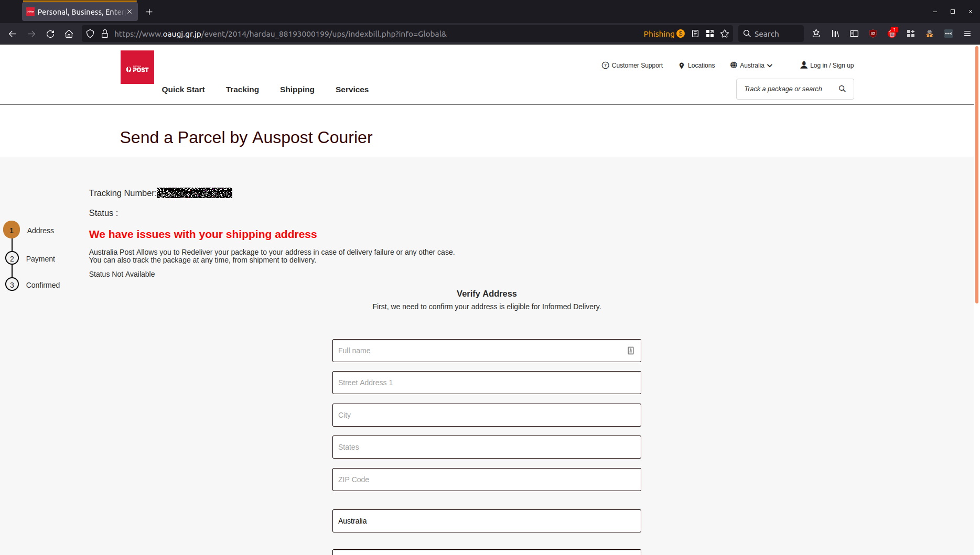Viewport: 980px width, 555px height.
Task: Open the tiles extension icon
Action: [911, 34]
